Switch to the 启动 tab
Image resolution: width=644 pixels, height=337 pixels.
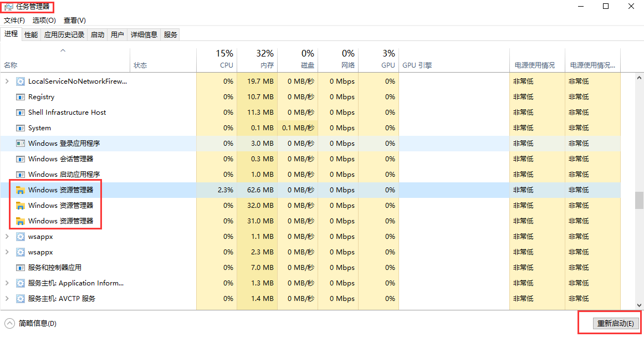point(98,35)
